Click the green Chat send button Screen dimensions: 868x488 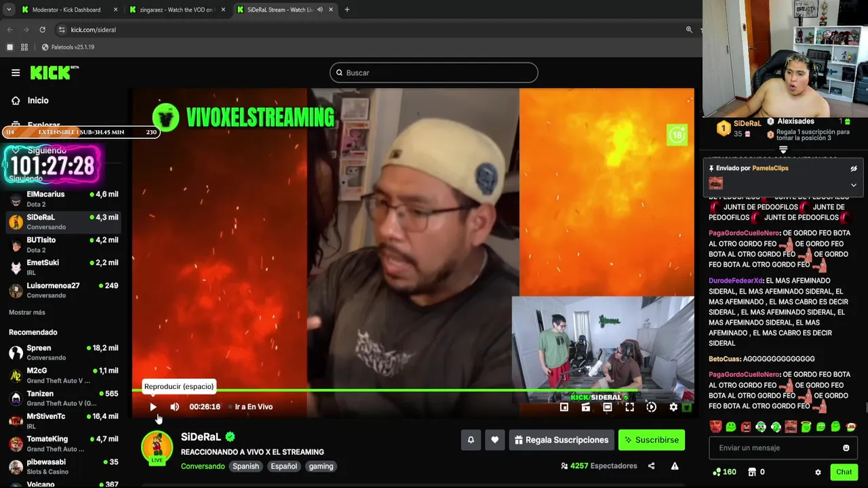click(x=844, y=472)
